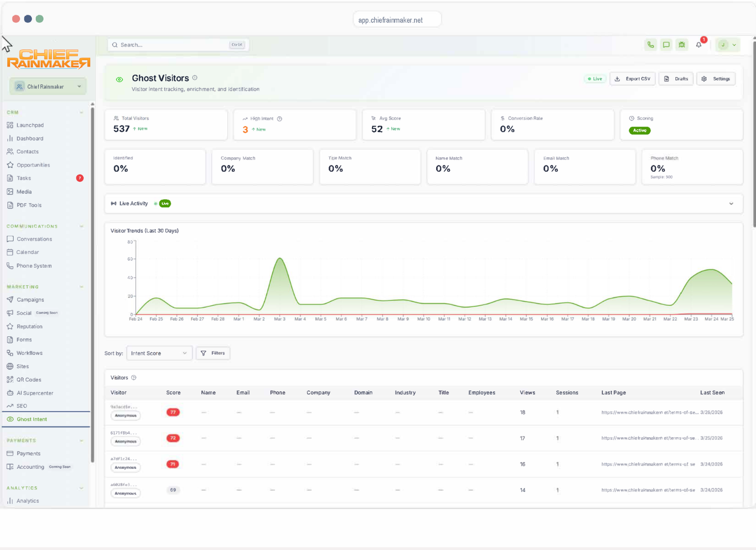
Task: Open the Drafts button
Action: coord(676,79)
